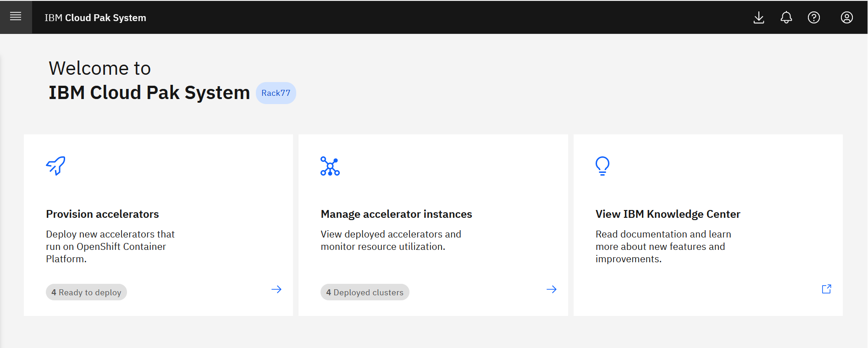Click the Welcome to heading text

tap(100, 69)
